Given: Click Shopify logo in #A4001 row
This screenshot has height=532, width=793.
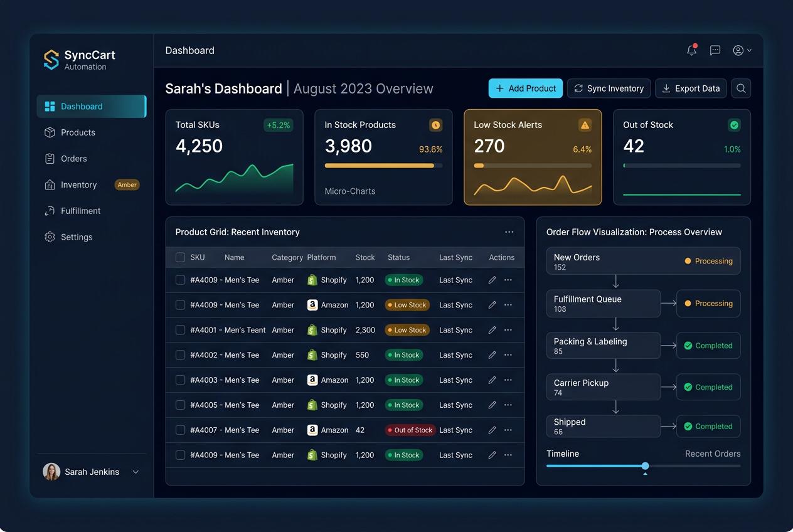Looking at the screenshot, I should click(312, 330).
